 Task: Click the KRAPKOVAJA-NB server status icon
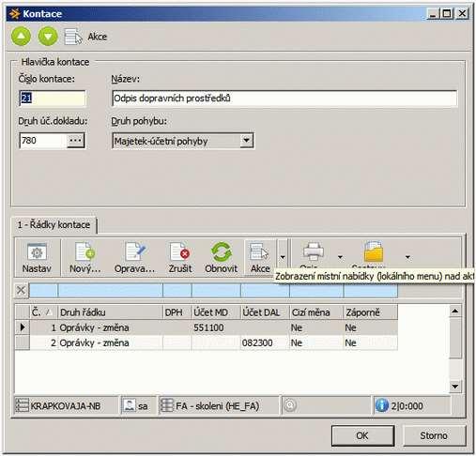coord(22,405)
